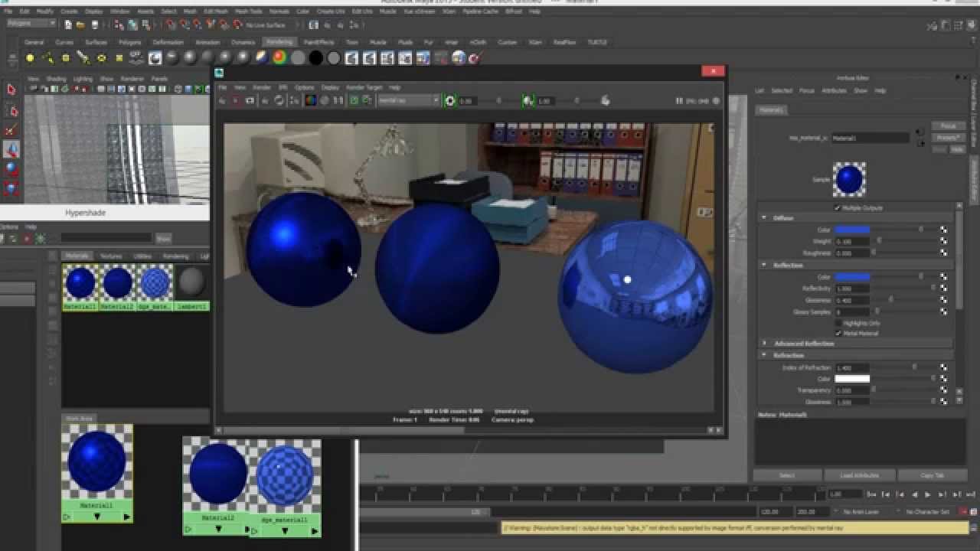Viewport: 980px width, 551px height.
Task: Select the arrow Select tool in toolbox
Action: tap(11, 90)
